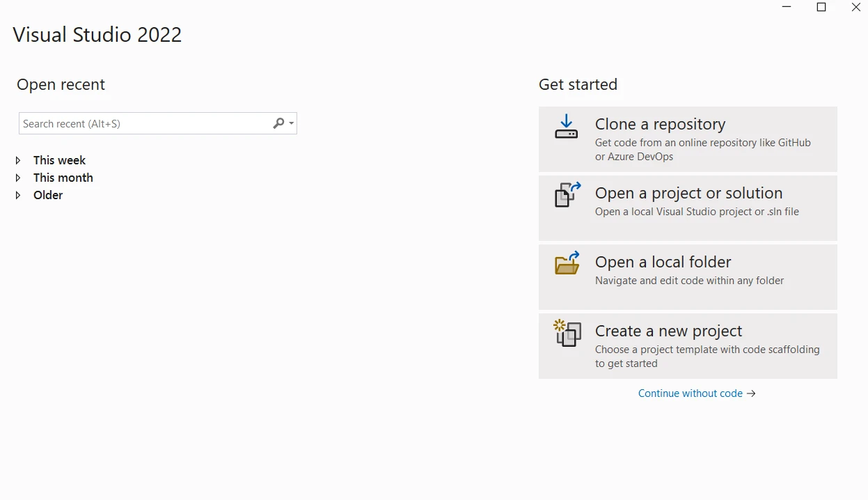Screen dimensions: 868x500
Task: Click the arrow icon after Continue without code
Action: point(751,393)
